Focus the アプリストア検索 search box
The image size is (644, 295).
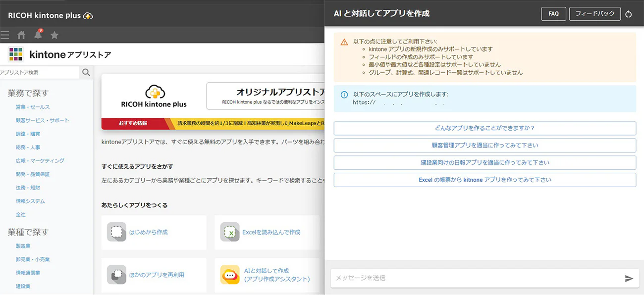point(39,72)
